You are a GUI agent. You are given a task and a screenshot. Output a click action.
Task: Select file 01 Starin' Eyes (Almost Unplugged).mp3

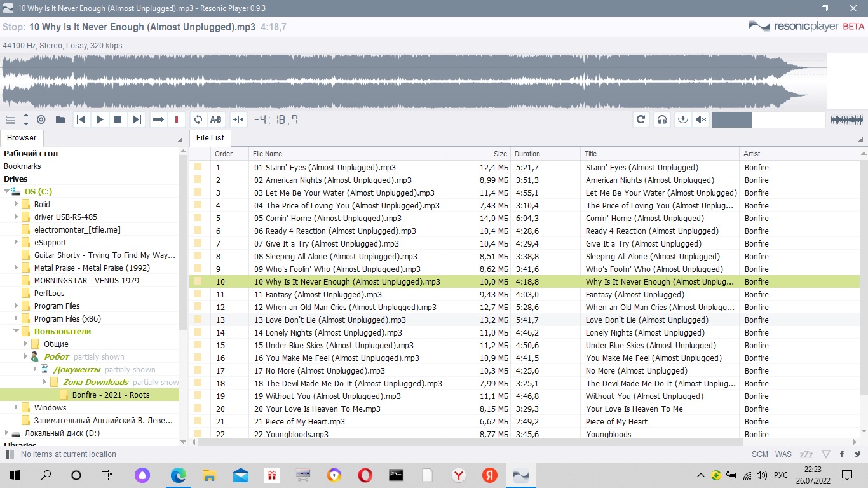(325, 167)
